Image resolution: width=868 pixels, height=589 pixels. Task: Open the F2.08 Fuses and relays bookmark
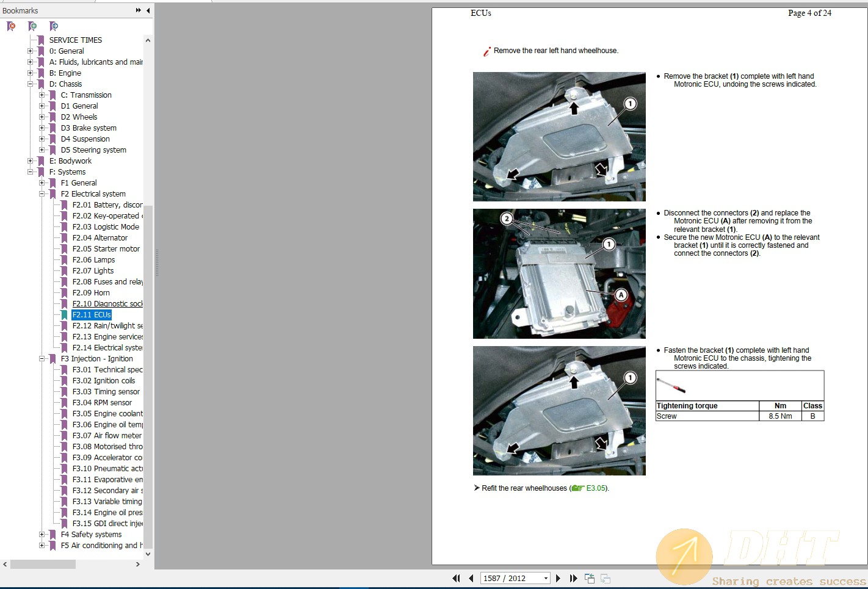(x=107, y=282)
